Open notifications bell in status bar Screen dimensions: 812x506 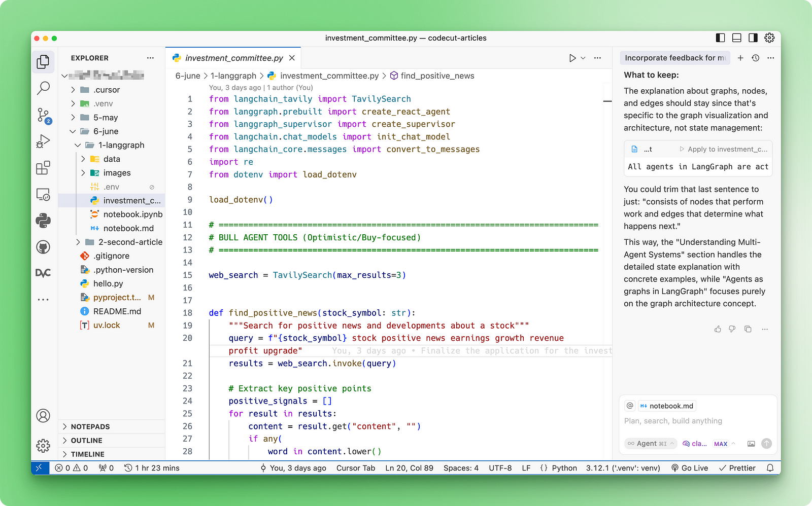pos(770,468)
